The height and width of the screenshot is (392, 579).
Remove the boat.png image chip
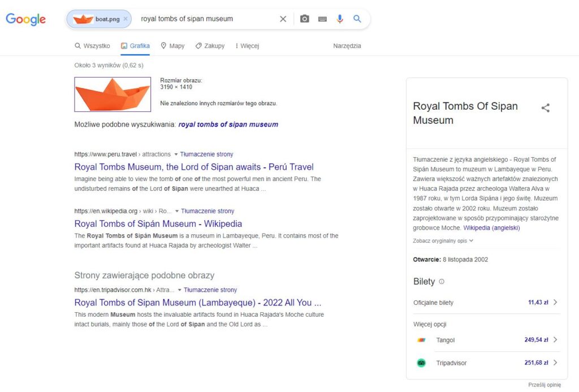tap(126, 19)
